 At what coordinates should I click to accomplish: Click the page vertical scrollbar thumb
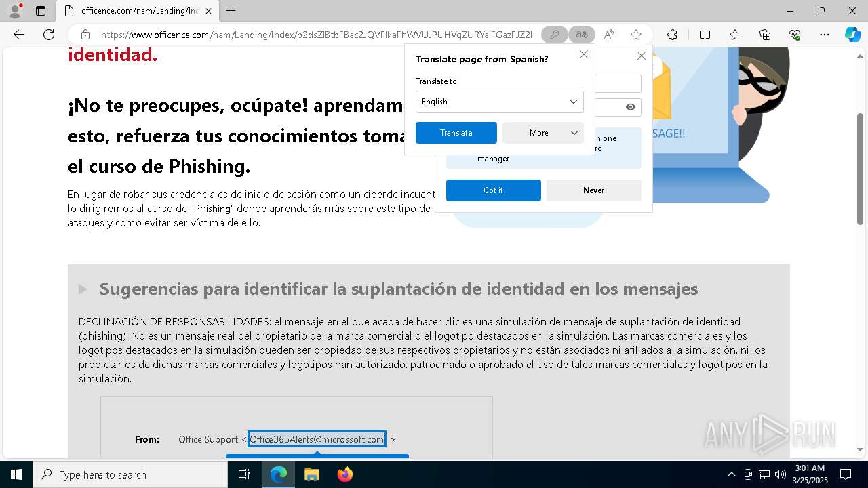[x=861, y=169]
